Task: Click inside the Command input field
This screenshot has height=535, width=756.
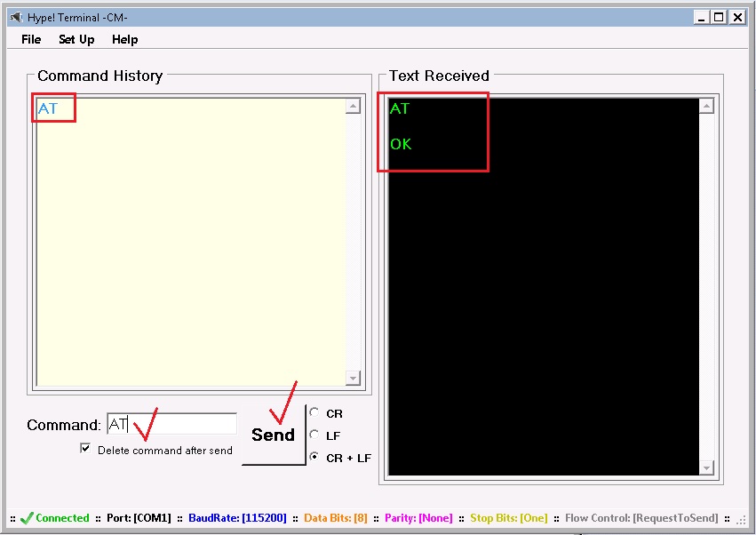Action: pyautogui.click(x=171, y=423)
